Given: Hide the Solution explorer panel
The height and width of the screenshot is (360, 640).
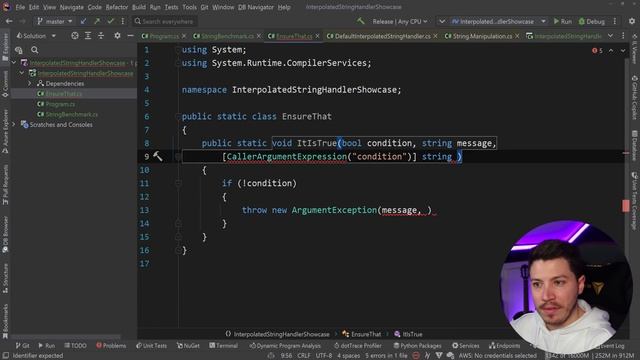Looking at the screenshot, I should click(x=130, y=36).
